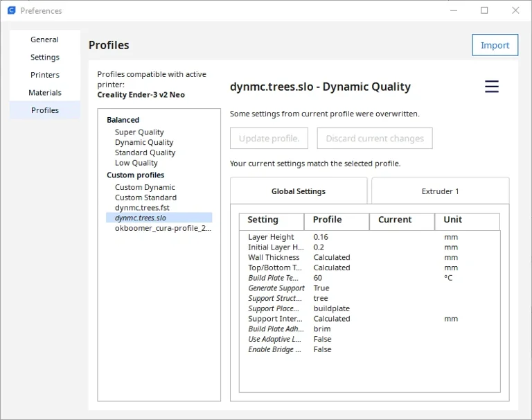The height and width of the screenshot is (420, 532).
Task: Click the Discard current changes button
Action: point(374,139)
